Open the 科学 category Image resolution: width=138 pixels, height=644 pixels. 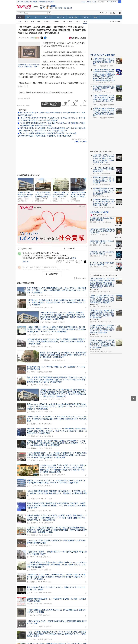pyautogui.click(x=71, y=21)
